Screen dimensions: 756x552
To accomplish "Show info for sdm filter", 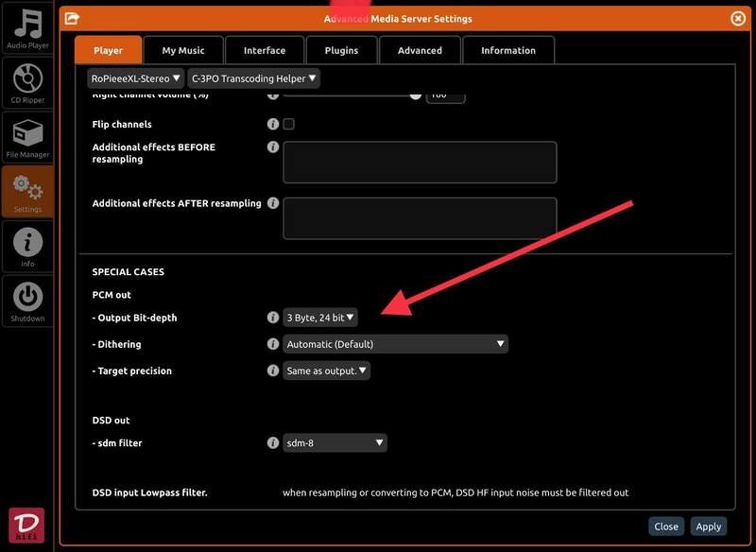I will pos(273,442).
